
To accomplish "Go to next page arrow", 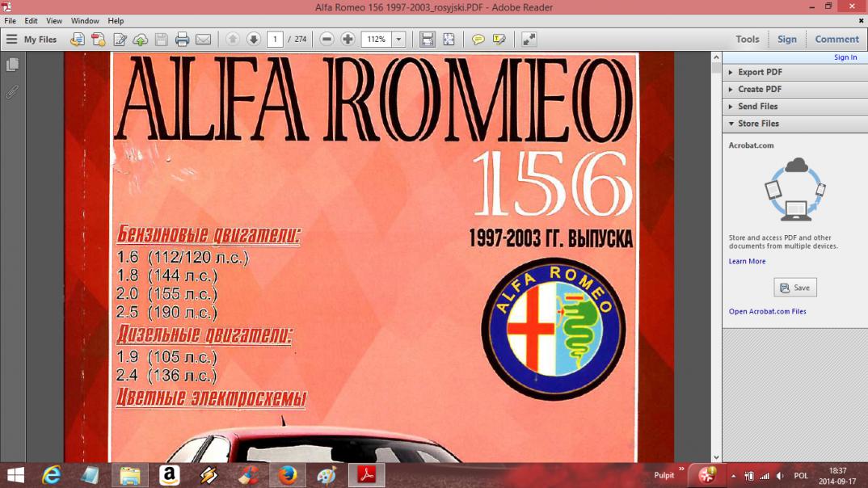I will [254, 40].
